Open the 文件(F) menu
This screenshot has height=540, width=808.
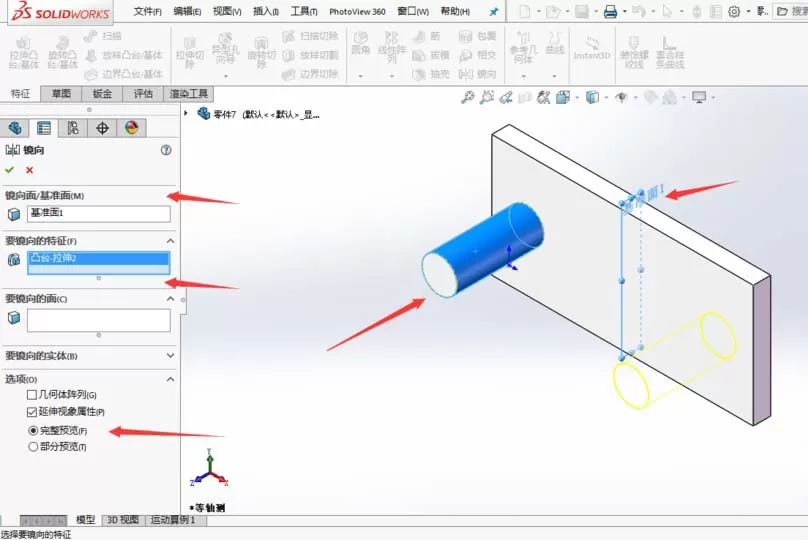(147, 11)
